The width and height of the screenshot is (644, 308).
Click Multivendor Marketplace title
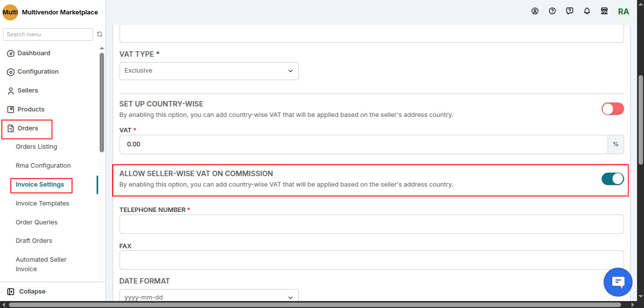click(x=60, y=12)
